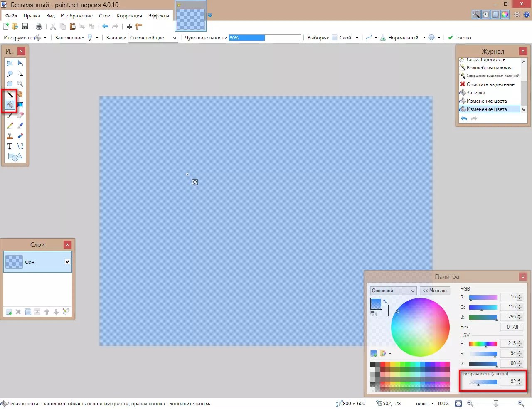Swap primary and secondary colors in Палитра
This screenshot has width=532, height=409.
385,301
